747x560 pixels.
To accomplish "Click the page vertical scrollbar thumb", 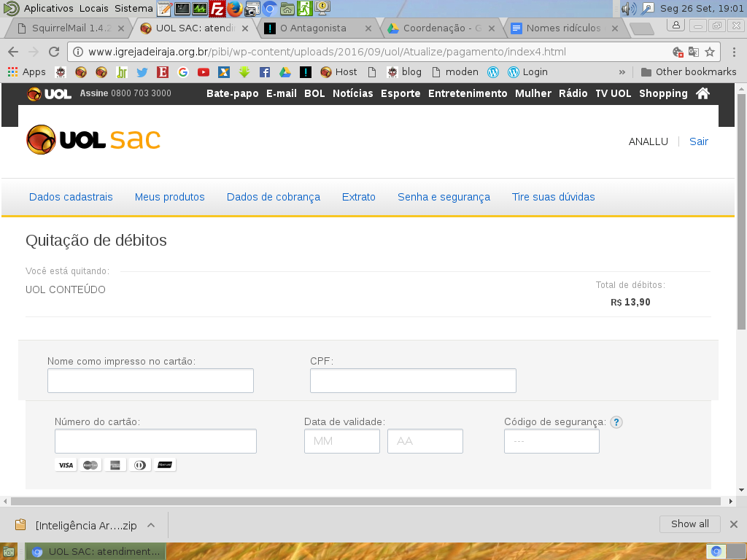I will 741,211.
